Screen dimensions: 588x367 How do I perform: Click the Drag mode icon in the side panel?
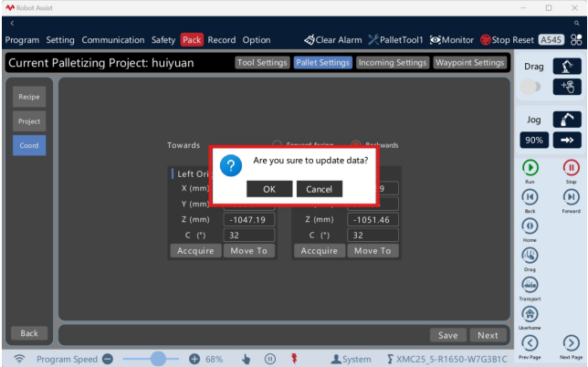click(x=530, y=256)
